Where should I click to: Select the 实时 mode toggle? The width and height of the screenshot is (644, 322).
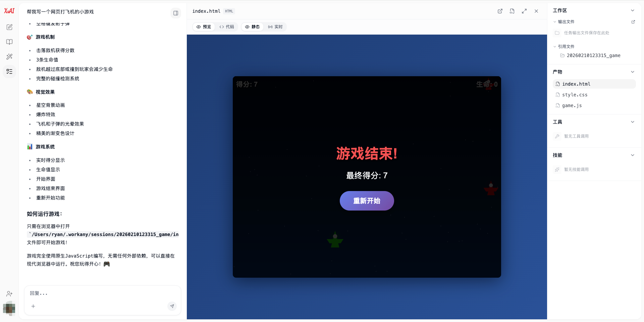pyautogui.click(x=275, y=27)
